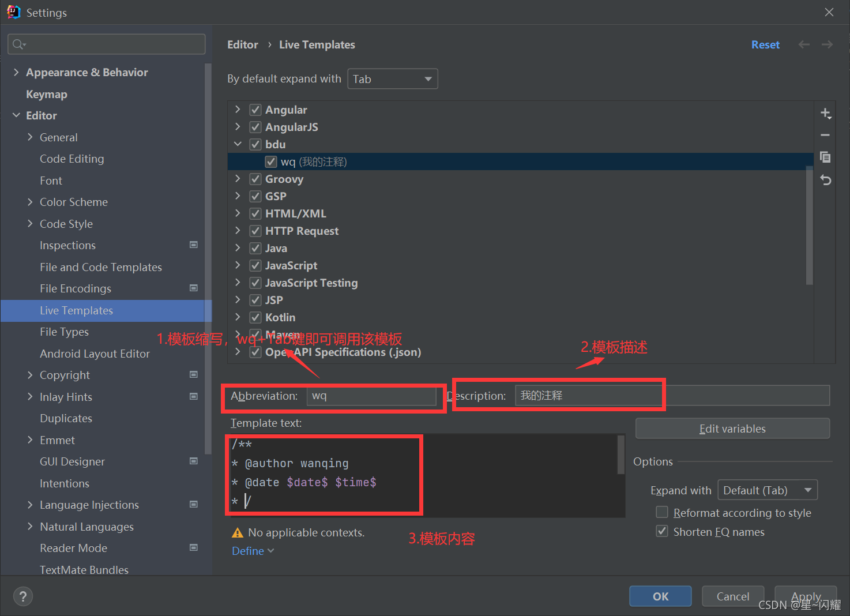Click the settings sidebar scrollbar
The image size is (850, 616).
(x=208, y=260)
